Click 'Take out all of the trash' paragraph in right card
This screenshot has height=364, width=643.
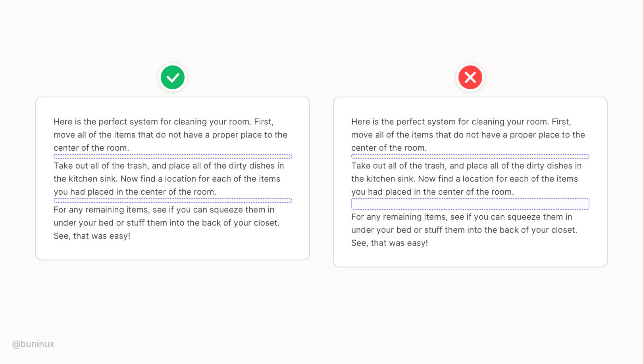coord(467,179)
